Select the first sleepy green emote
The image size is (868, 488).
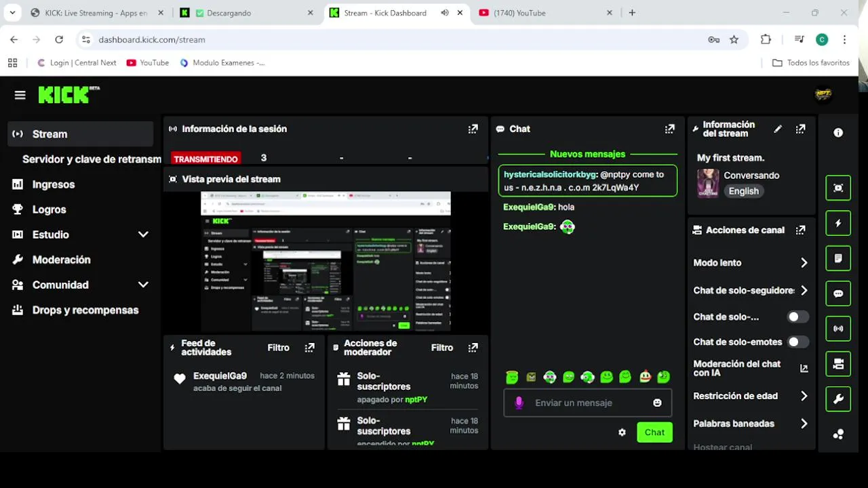coord(512,377)
